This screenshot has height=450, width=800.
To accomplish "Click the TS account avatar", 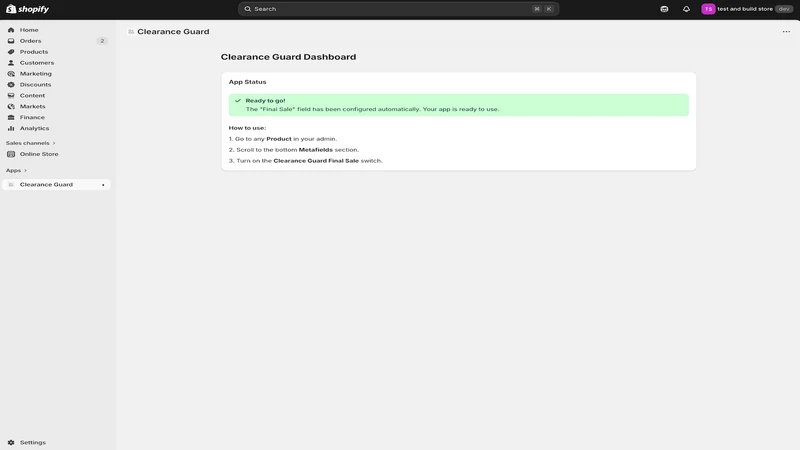I will click(x=708, y=9).
